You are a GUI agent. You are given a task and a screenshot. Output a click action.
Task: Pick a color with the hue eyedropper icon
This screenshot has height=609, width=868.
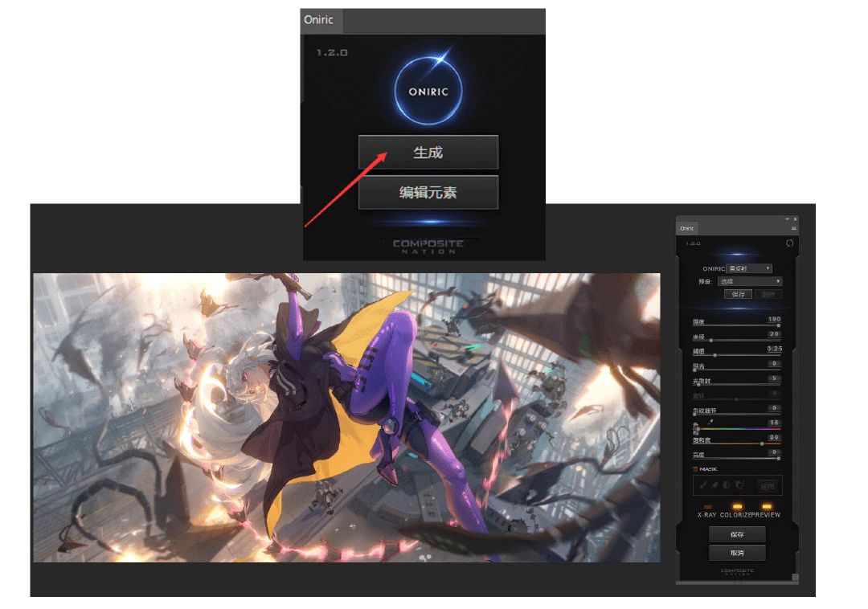[710, 422]
